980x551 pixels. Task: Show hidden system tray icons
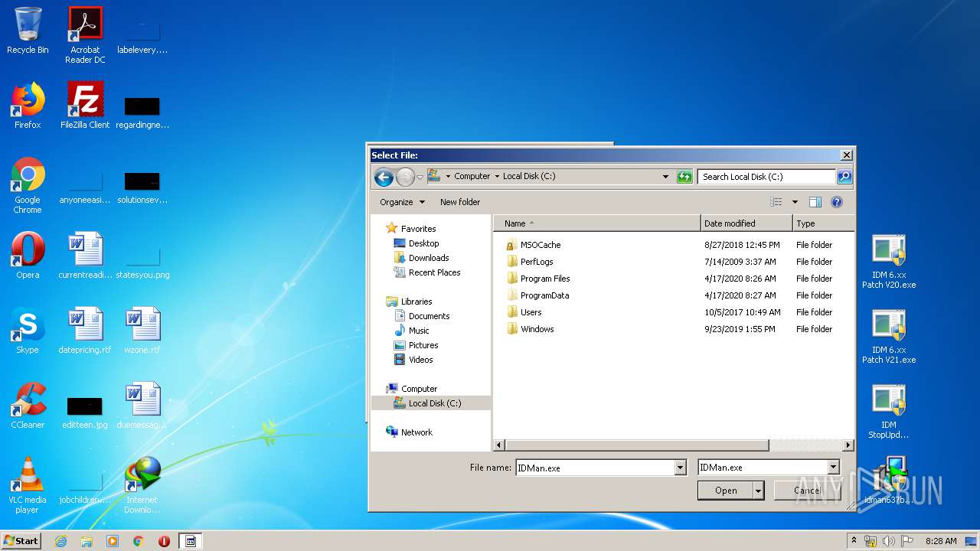coord(854,540)
